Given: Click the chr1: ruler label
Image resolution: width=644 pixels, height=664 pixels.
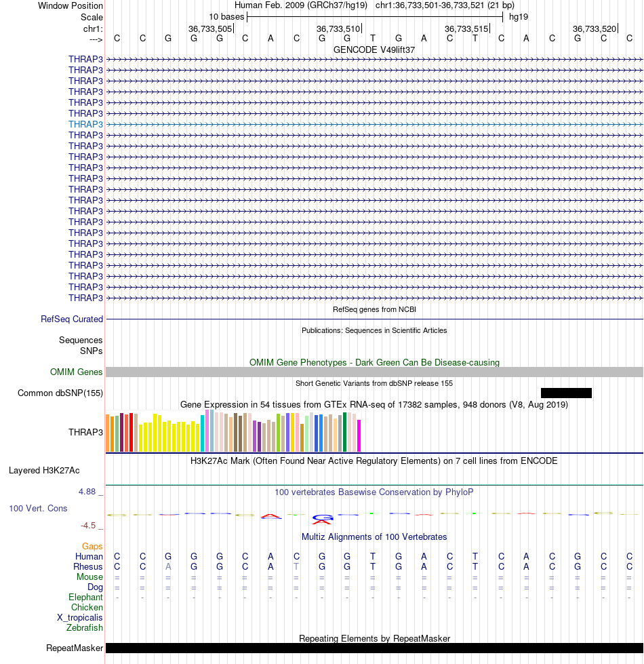Looking at the screenshot, I should click(x=93, y=28).
